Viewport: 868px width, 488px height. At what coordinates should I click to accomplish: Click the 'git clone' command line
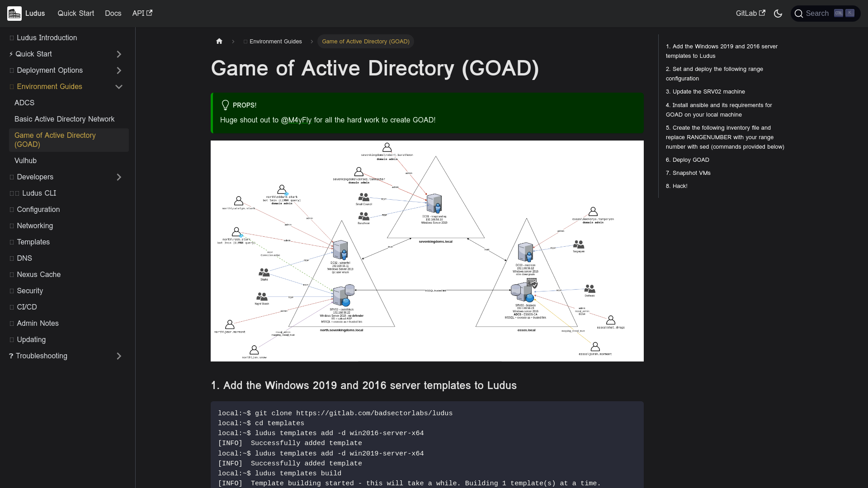[335, 413]
